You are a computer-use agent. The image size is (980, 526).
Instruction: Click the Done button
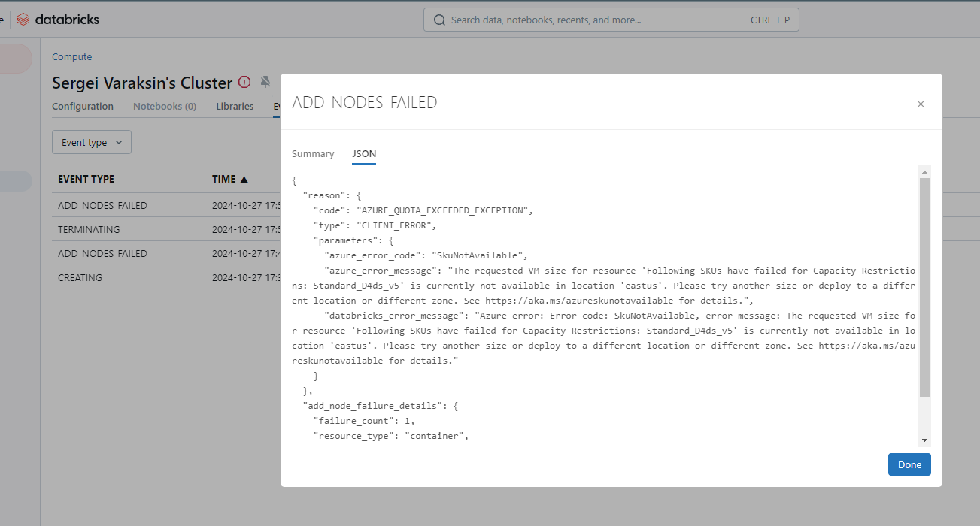click(x=909, y=464)
